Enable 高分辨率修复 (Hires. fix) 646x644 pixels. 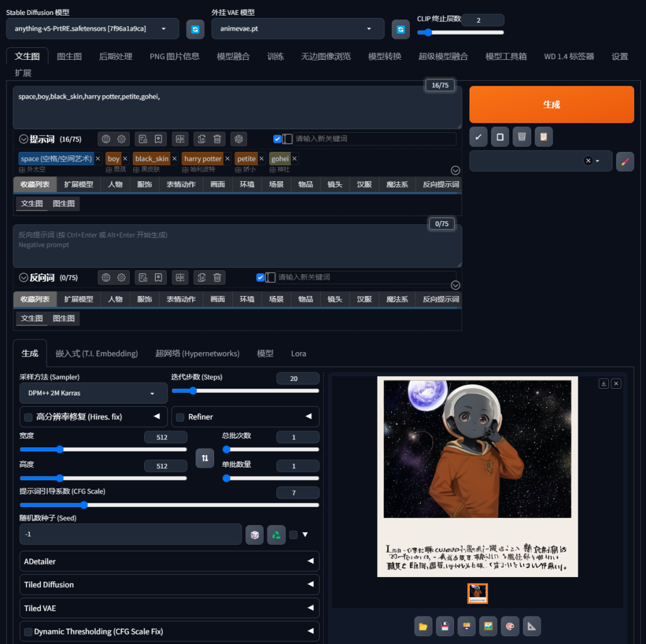tap(28, 417)
